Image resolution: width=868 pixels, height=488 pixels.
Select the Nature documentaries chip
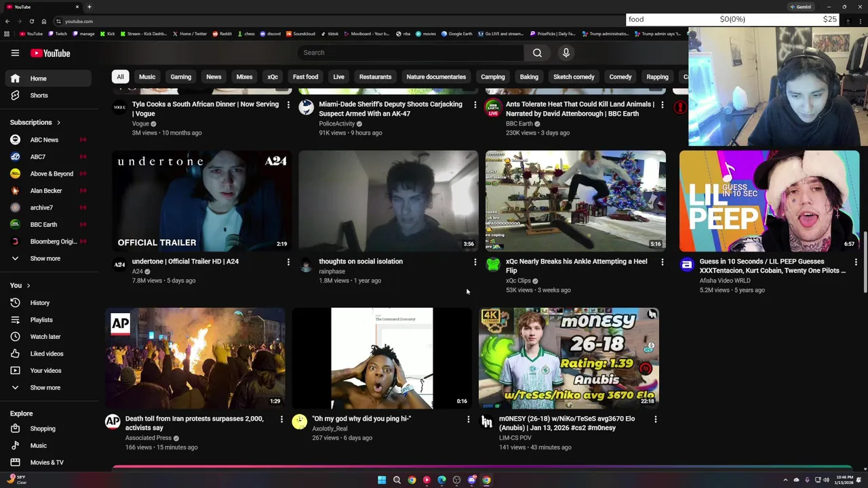click(436, 77)
